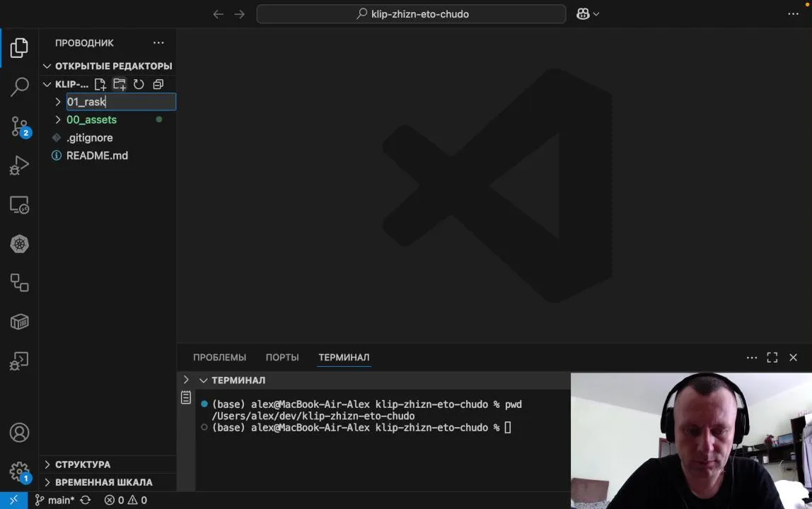Expand the 01_rask folder chevron
Viewport: 812px width, 509px height.
coord(58,102)
